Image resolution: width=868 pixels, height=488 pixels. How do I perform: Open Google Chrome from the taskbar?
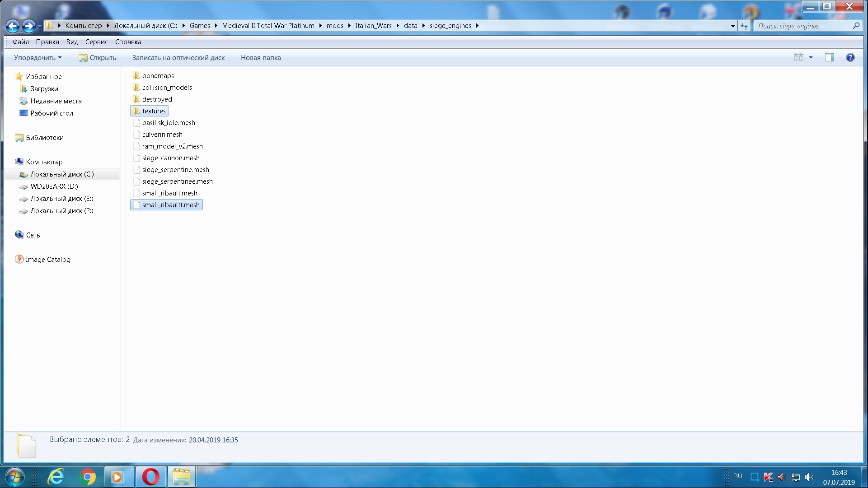[x=88, y=477]
